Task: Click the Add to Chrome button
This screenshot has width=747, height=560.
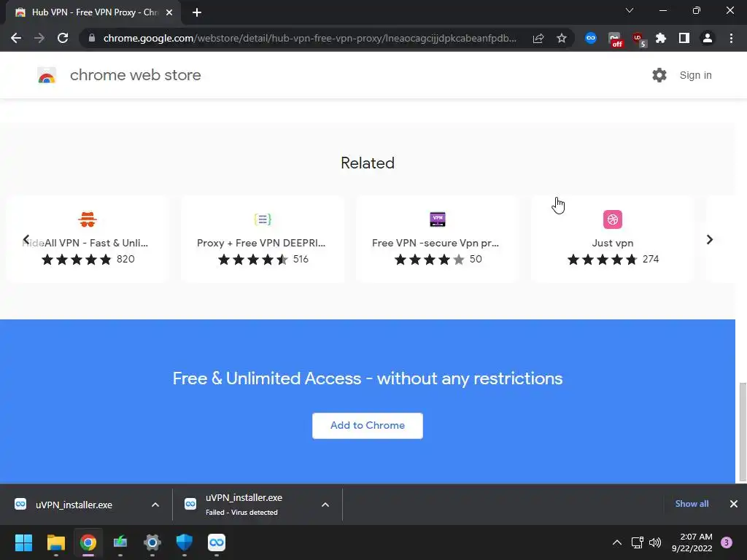Action: pos(368,425)
